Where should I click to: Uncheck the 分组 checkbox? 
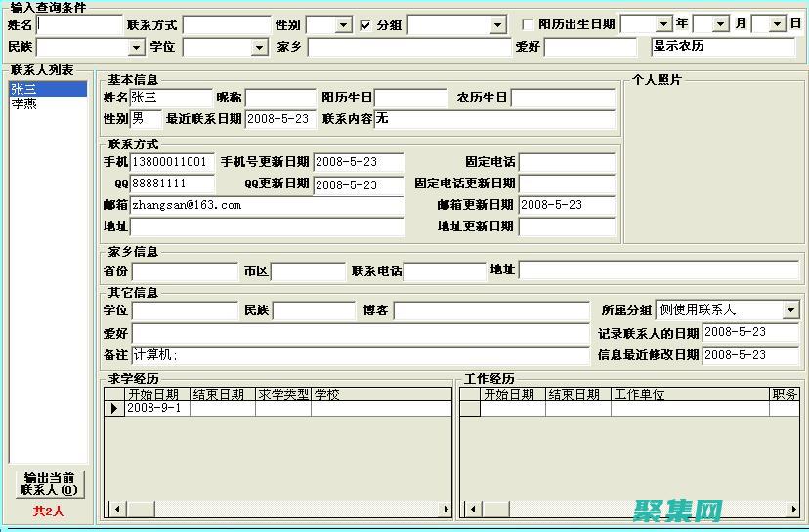365,25
